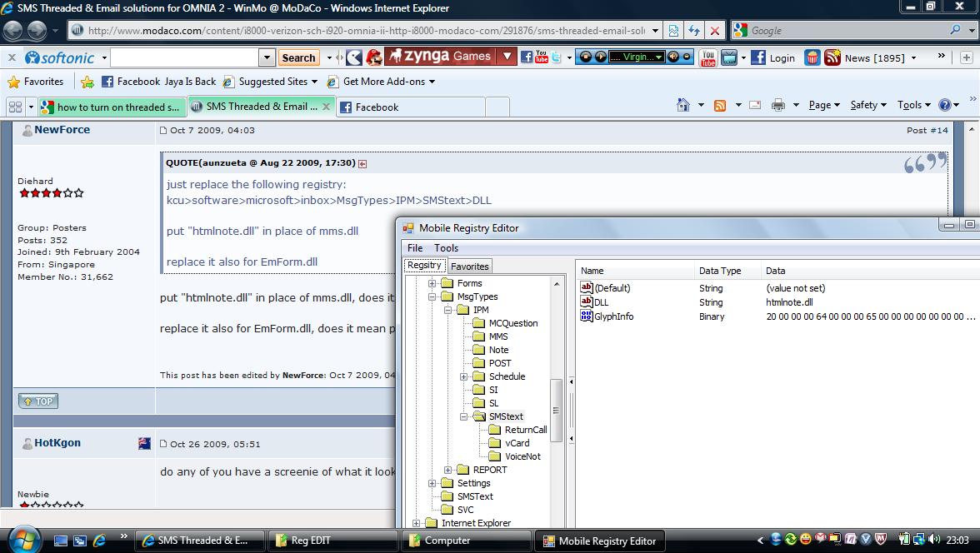
Task: Open the Tools menu in Registry Editor
Action: click(446, 247)
